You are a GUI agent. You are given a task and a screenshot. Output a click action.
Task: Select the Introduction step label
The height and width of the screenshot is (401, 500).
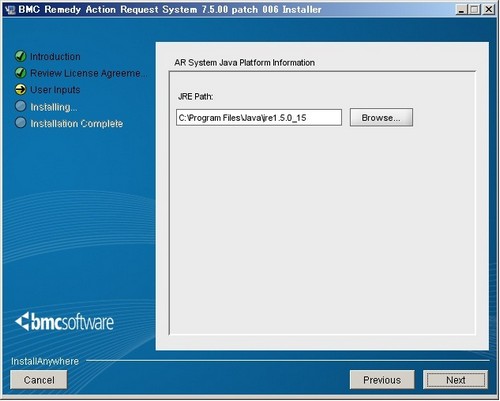coord(55,56)
